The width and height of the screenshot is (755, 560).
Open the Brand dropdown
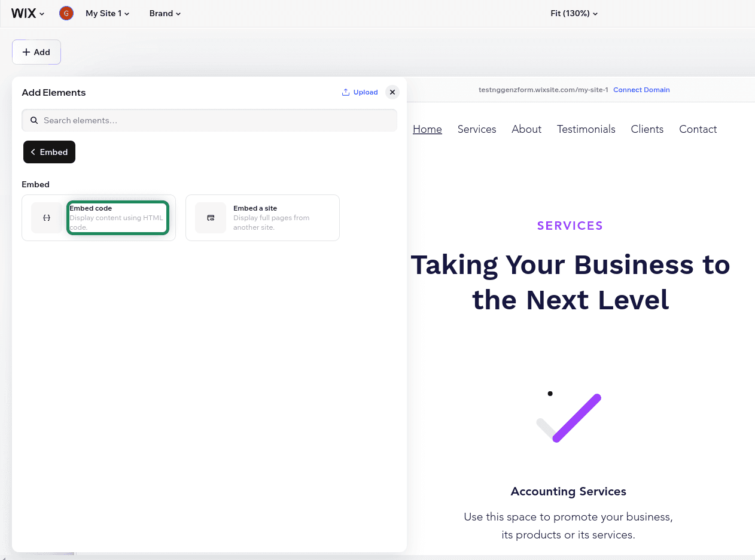(x=165, y=13)
